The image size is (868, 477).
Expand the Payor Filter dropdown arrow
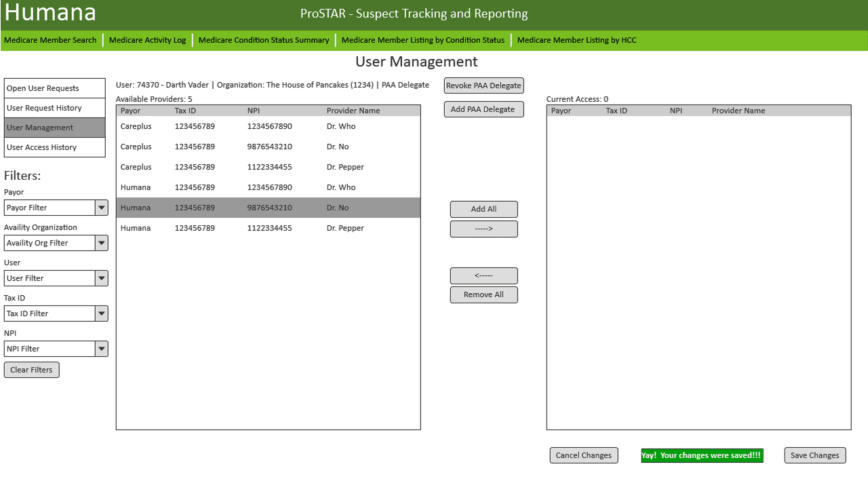pyautogui.click(x=102, y=208)
